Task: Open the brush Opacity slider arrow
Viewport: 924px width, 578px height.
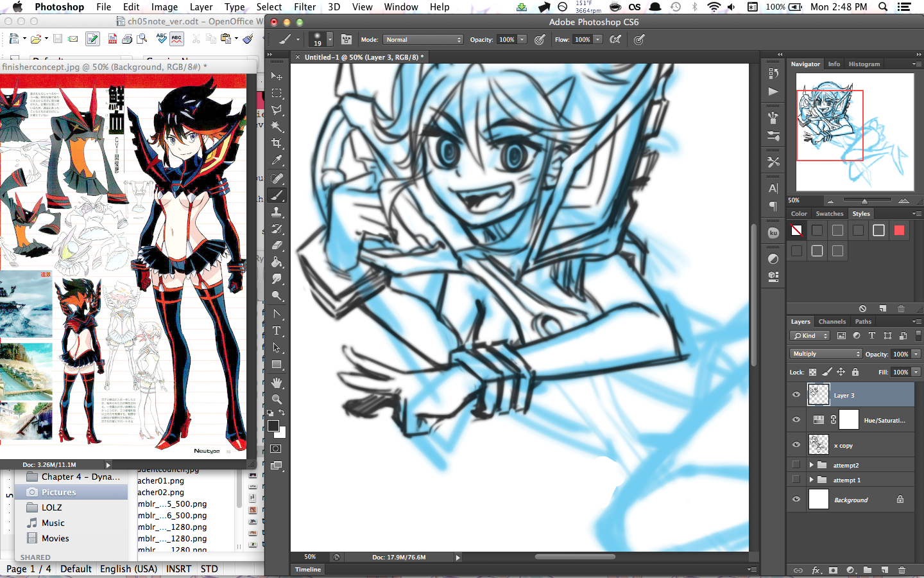Action: coord(522,39)
